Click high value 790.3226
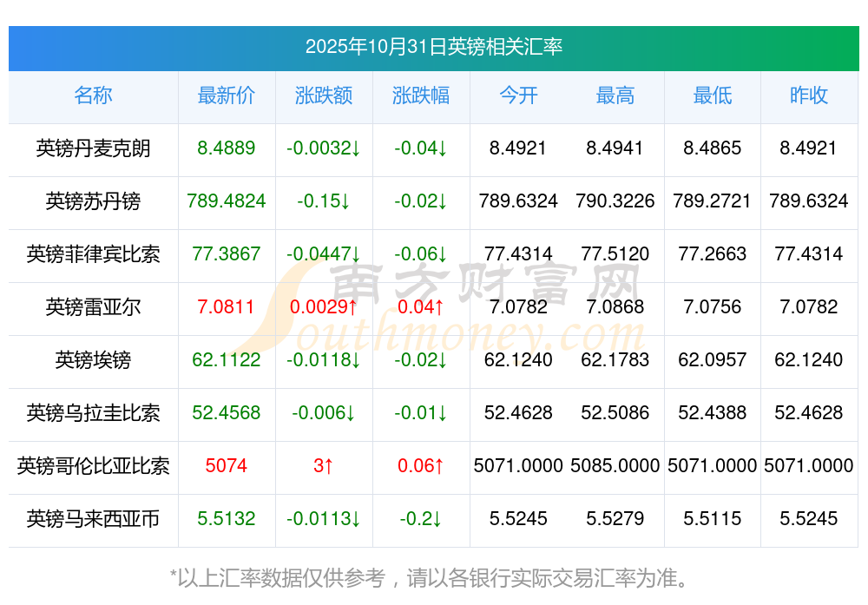The height and width of the screenshot is (605, 868). point(615,201)
